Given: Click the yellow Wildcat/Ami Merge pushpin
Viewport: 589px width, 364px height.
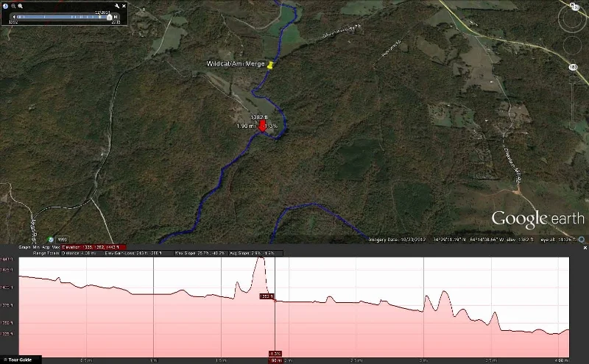Looking at the screenshot, I should pyautogui.click(x=269, y=65).
